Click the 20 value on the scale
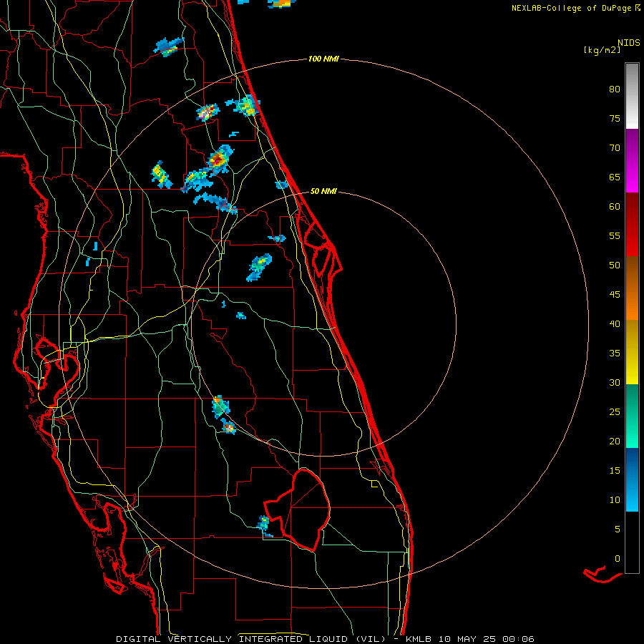The image size is (644, 644). (x=615, y=441)
